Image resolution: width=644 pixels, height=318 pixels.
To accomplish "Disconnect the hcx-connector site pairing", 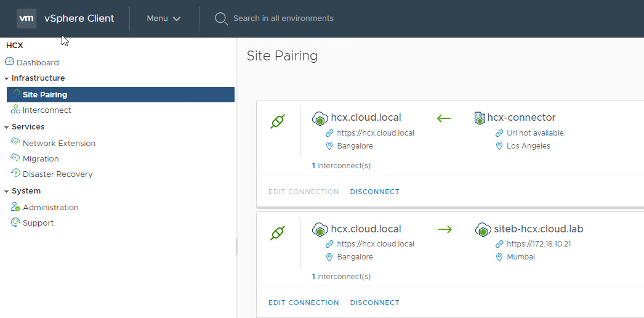I will tap(374, 192).
